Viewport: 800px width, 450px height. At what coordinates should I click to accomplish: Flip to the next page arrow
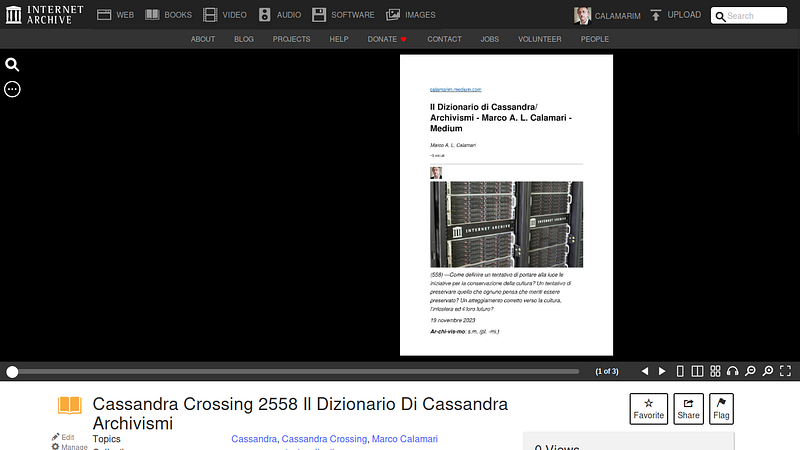click(662, 371)
